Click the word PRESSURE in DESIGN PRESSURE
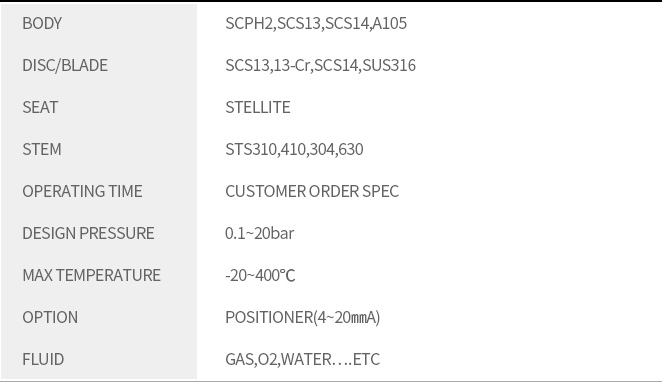This screenshot has width=662, height=383. click(117, 234)
